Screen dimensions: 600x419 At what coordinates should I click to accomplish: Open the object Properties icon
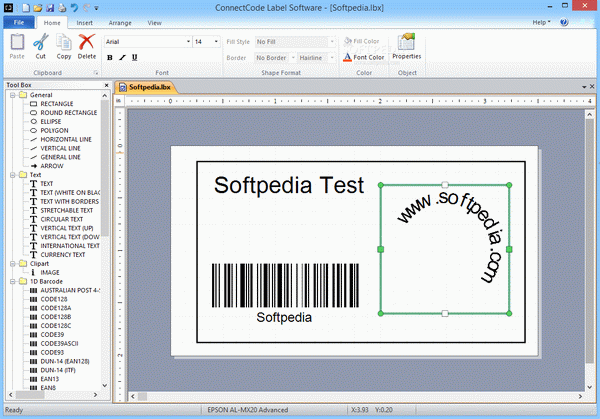(406, 42)
